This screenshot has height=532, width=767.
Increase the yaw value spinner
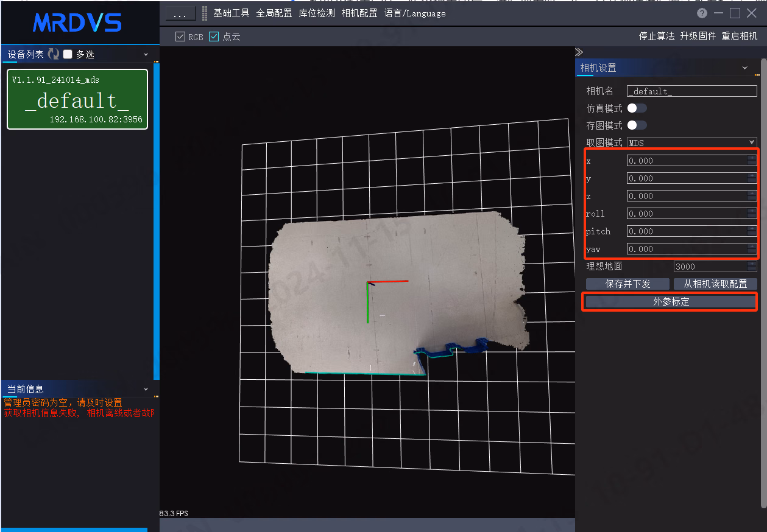pos(752,247)
